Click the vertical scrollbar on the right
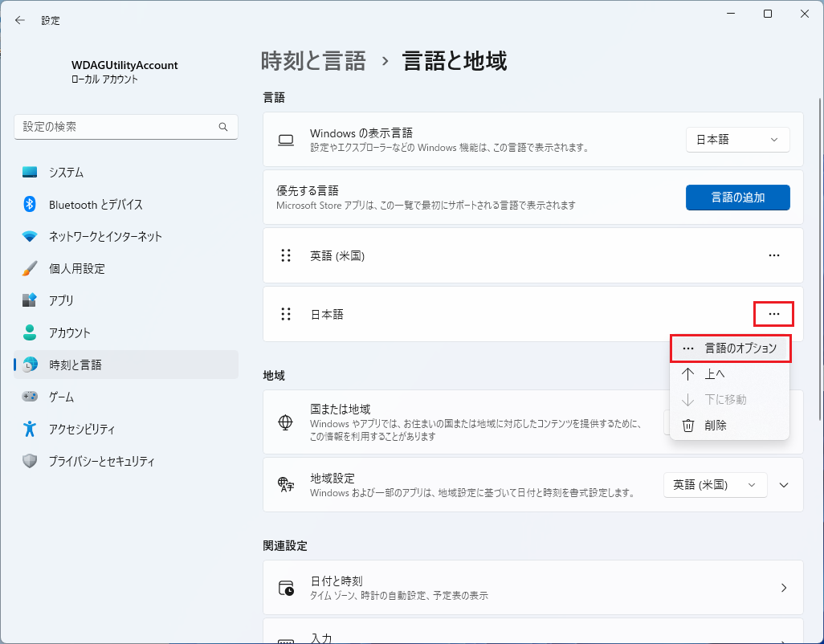 coord(820,259)
